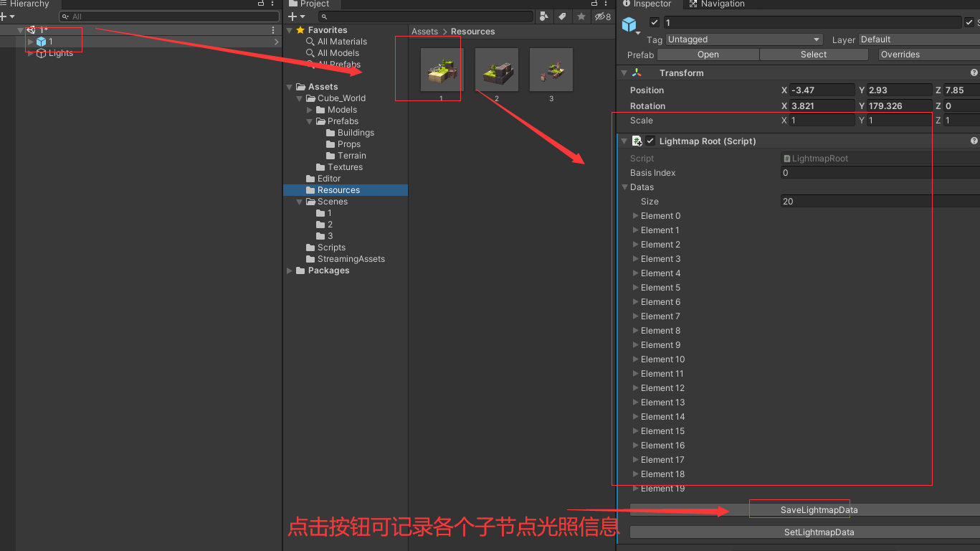Collapse the Prefabs folder in Project tree
Image resolution: width=980 pixels, height=551 pixels.
[309, 121]
